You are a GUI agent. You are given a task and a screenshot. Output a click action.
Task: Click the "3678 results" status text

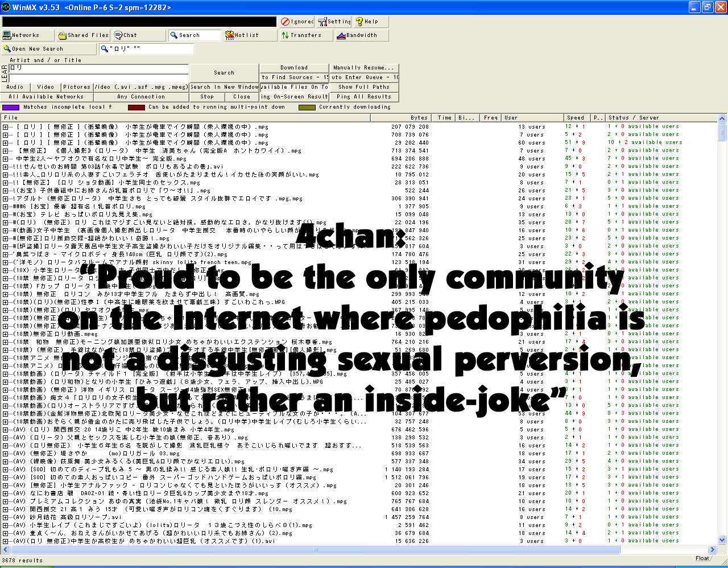23,561
